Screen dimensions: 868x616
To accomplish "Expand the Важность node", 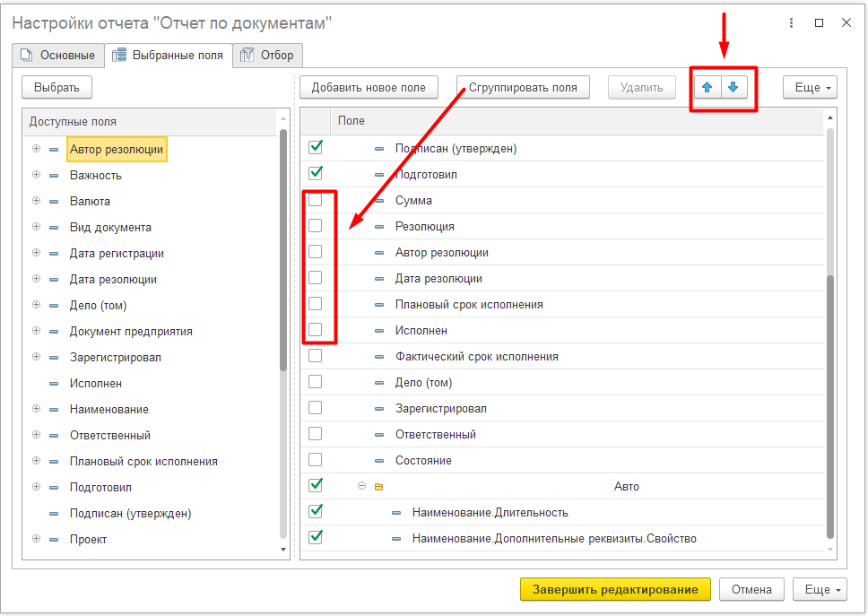I will 36,175.
